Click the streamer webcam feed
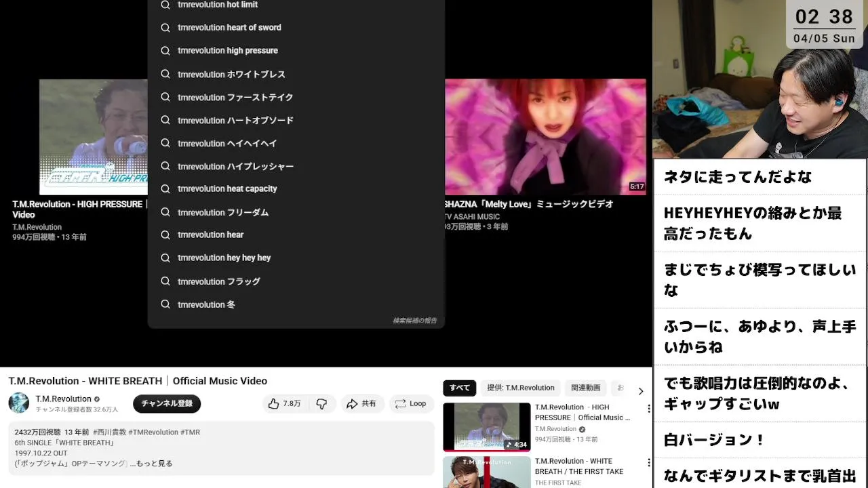This screenshot has height=488, width=868. [760, 79]
